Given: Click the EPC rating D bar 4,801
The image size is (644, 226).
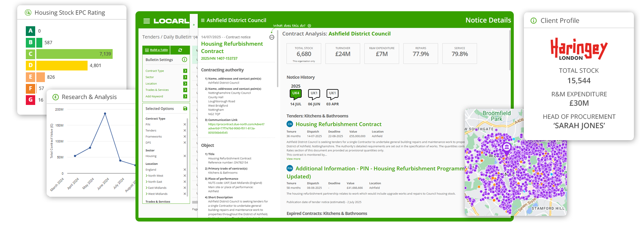Looking at the screenshot, I should pos(62,65).
